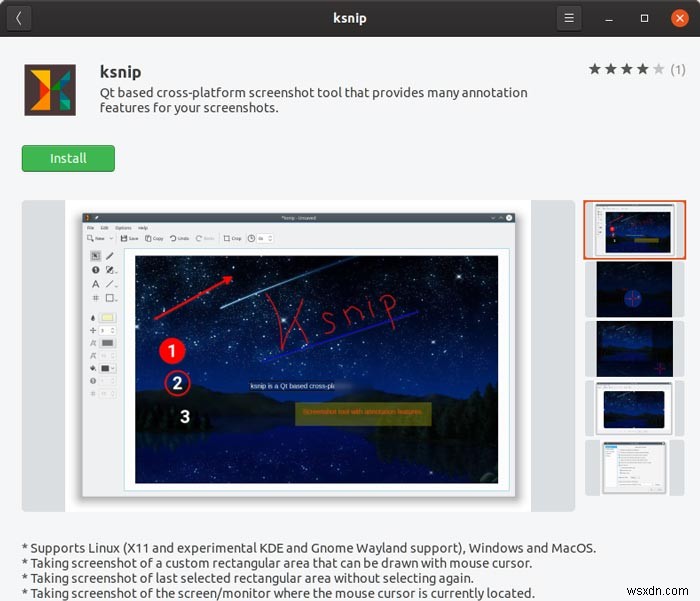Install the ksnip application
Image resolution: width=700 pixels, height=601 pixels.
click(68, 158)
